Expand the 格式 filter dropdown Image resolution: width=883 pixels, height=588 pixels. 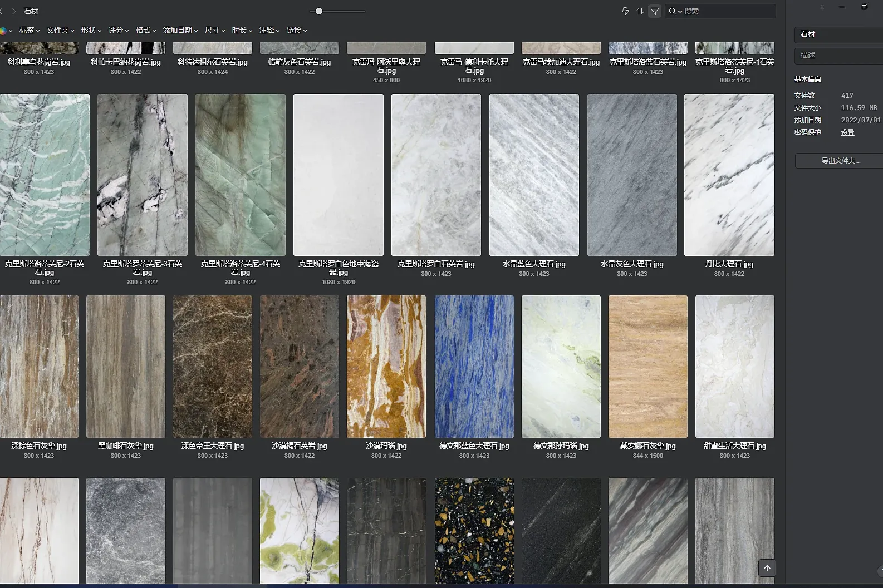pyautogui.click(x=146, y=31)
